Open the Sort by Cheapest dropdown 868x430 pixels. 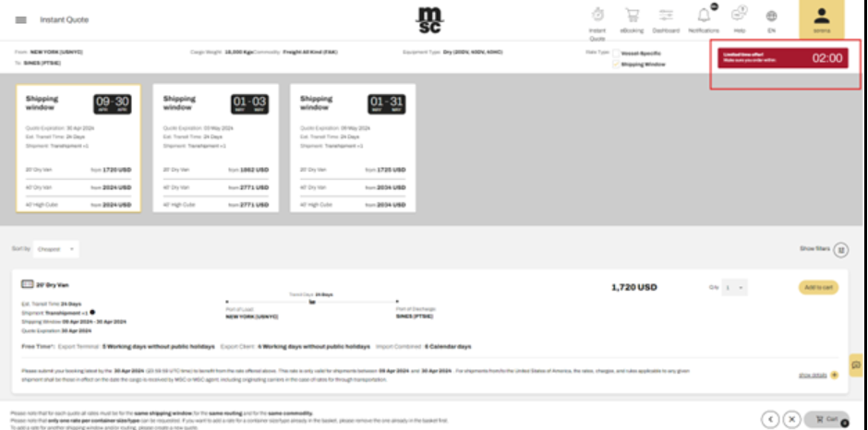pos(56,249)
